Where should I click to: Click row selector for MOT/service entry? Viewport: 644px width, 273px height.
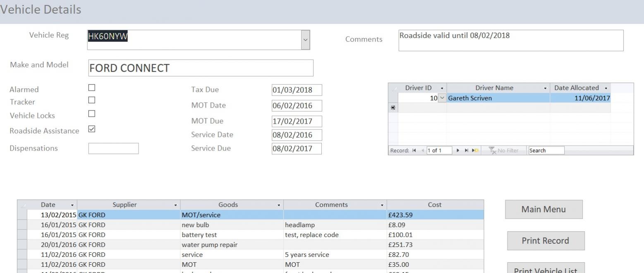coord(22,215)
